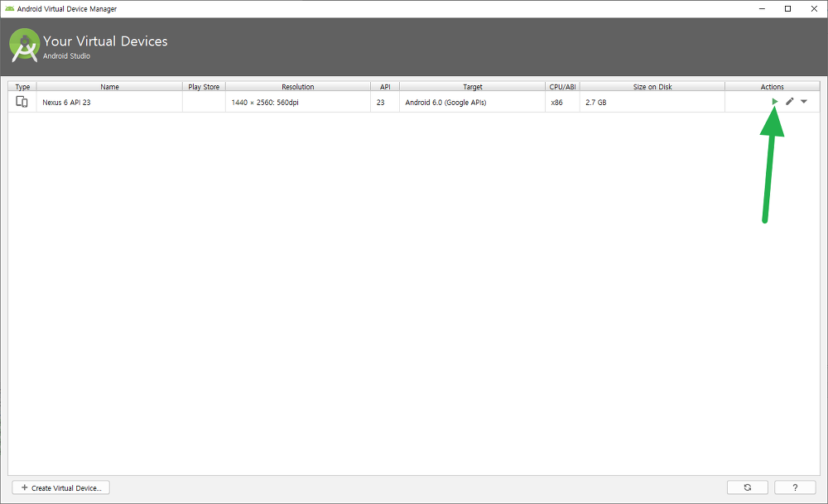Click the Actions column header
Image resolution: width=828 pixels, height=504 pixels.
click(772, 87)
